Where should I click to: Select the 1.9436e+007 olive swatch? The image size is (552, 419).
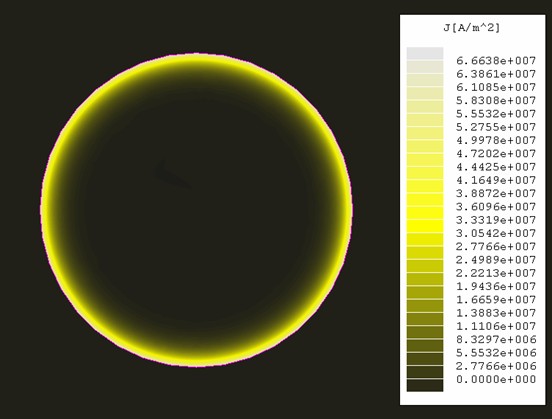pos(425,279)
